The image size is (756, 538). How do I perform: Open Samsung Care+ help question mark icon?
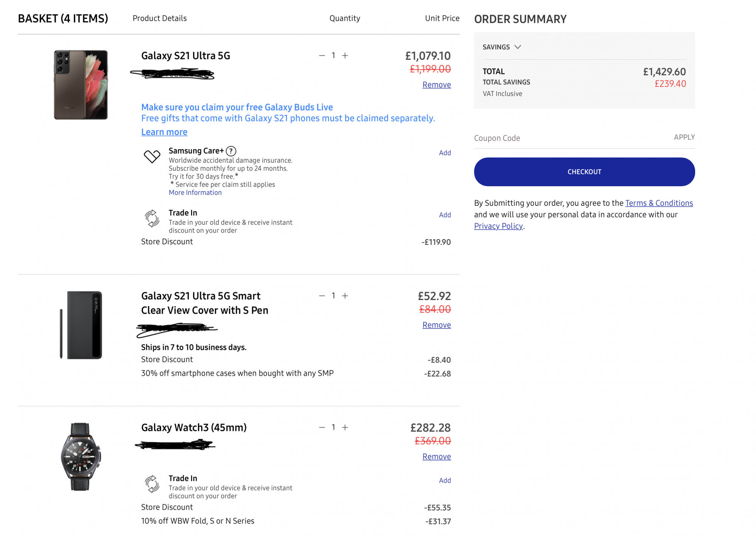[x=231, y=151]
